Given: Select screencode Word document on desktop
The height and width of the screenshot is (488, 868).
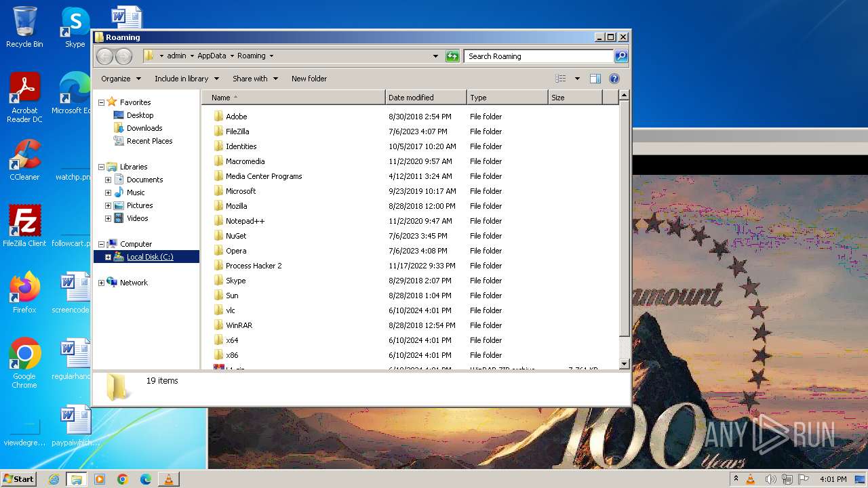Looking at the screenshot, I should [72, 292].
